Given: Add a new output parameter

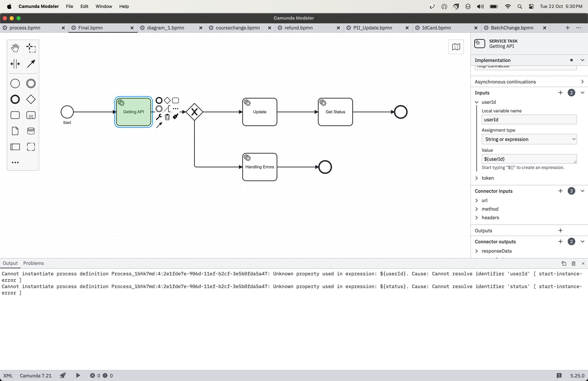Looking at the screenshot, I should click(x=560, y=231).
